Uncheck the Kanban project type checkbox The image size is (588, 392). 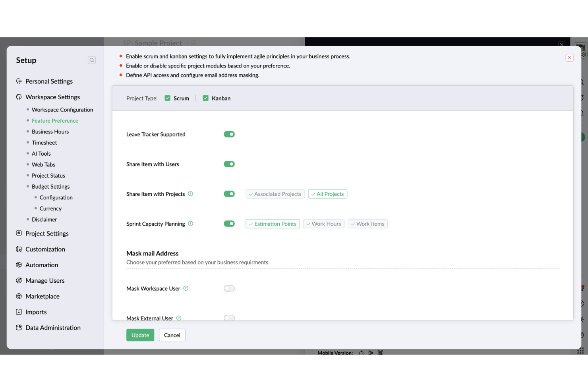(205, 98)
